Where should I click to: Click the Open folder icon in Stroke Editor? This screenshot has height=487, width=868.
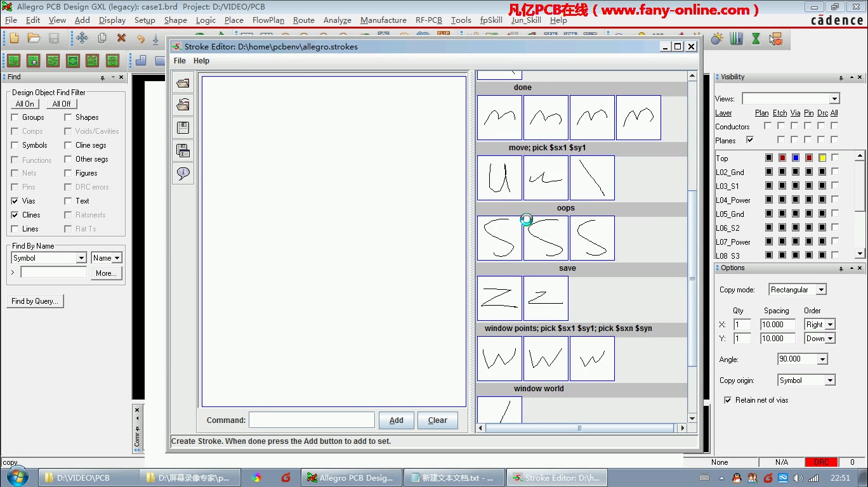coord(183,82)
